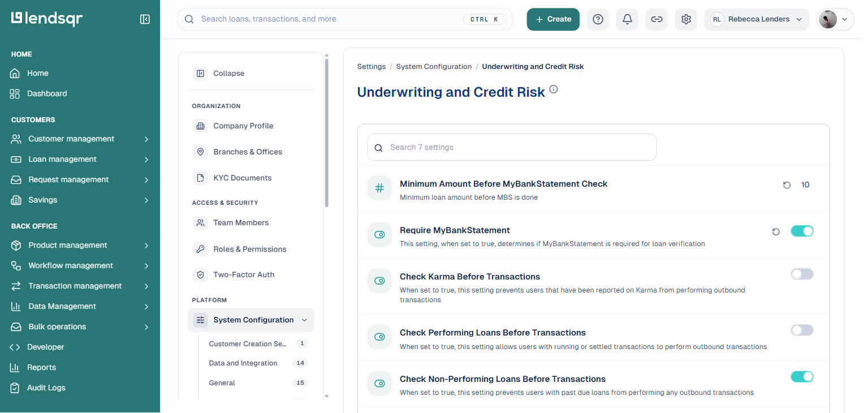Image resolution: width=868 pixels, height=413 pixels.
Task: Expand Customer management menu
Action: [x=80, y=139]
